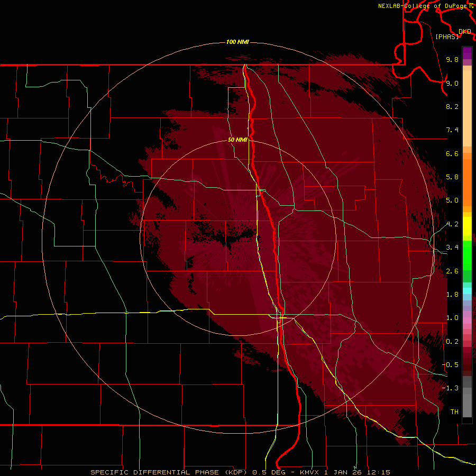Click the yellow band of the color scale
476x476 pixels.
point(467,226)
